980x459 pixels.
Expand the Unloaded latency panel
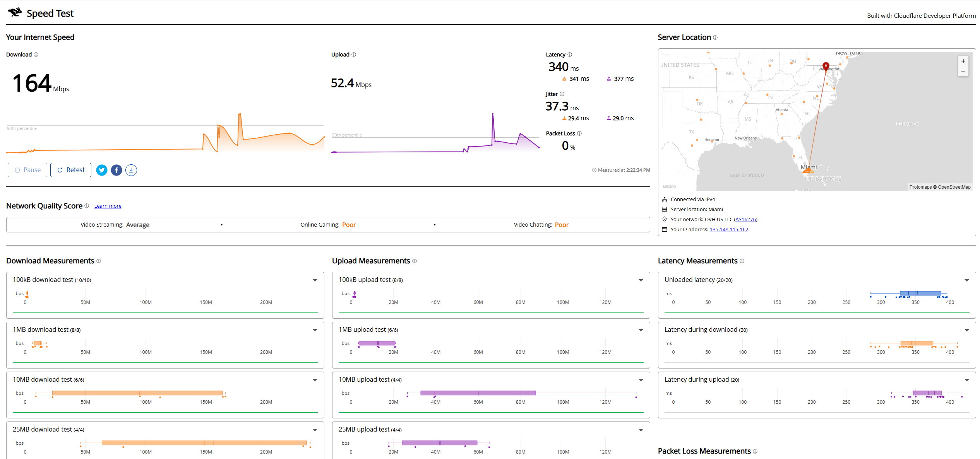[x=967, y=280]
